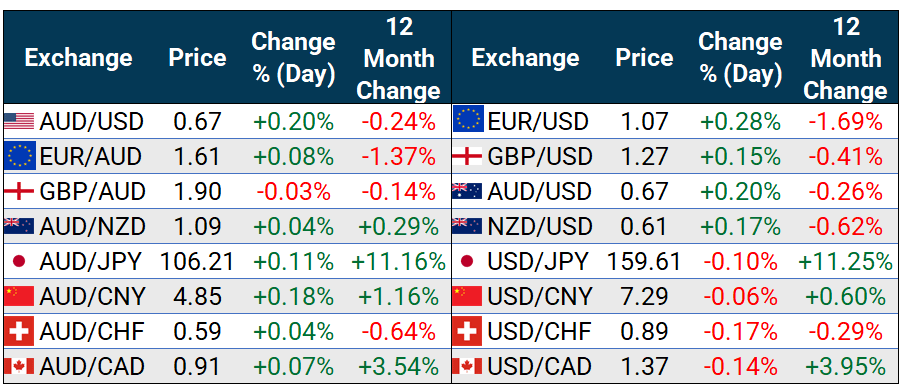902x392 pixels.
Task: Click the right table's Price header
Action: click(644, 58)
